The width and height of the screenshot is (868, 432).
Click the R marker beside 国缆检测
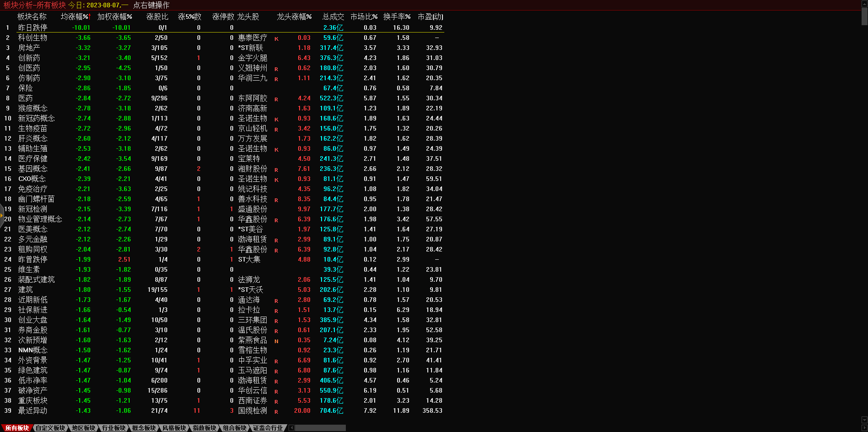point(276,411)
